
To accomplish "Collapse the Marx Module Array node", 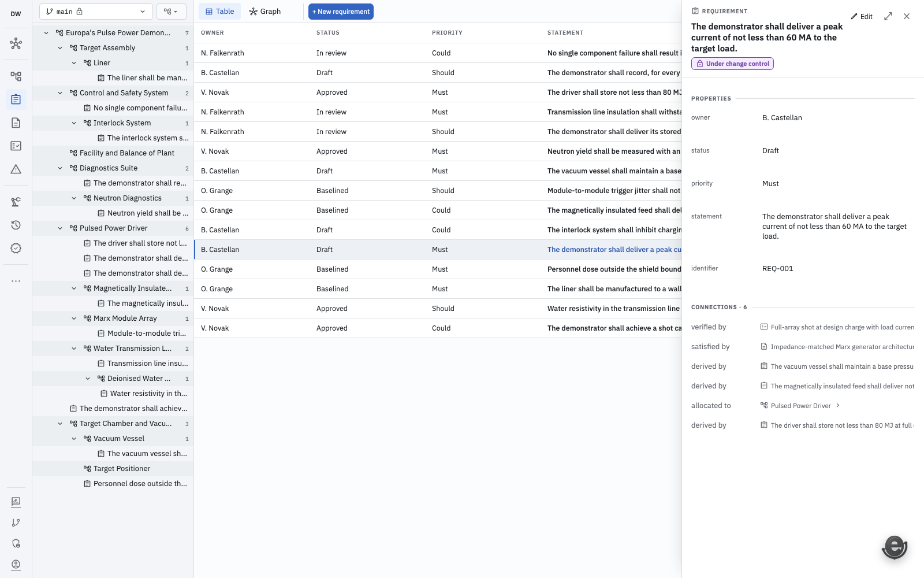I will 74,318.
